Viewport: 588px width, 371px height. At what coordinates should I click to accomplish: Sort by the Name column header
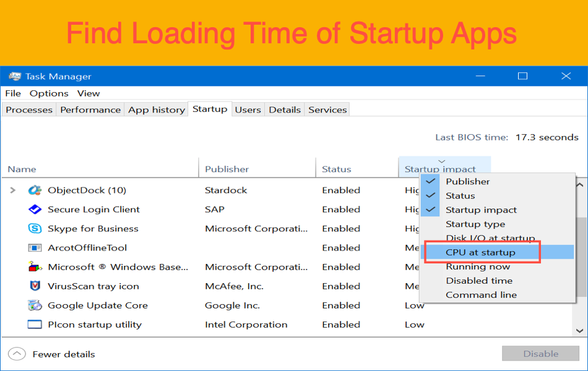(x=100, y=168)
